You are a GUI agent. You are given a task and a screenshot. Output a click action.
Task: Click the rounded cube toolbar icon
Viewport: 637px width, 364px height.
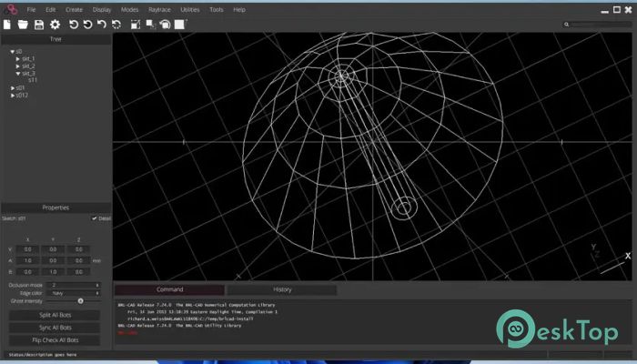pyautogui.click(x=165, y=25)
